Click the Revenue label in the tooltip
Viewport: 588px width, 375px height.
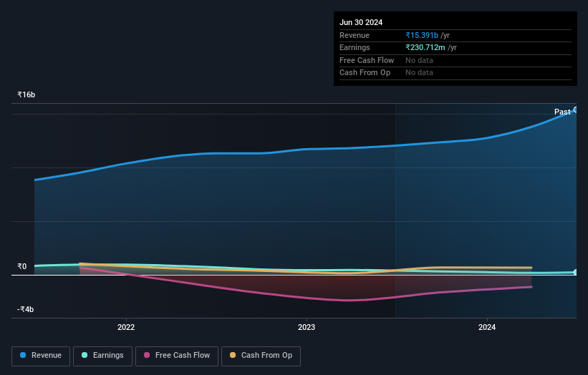(355, 35)
